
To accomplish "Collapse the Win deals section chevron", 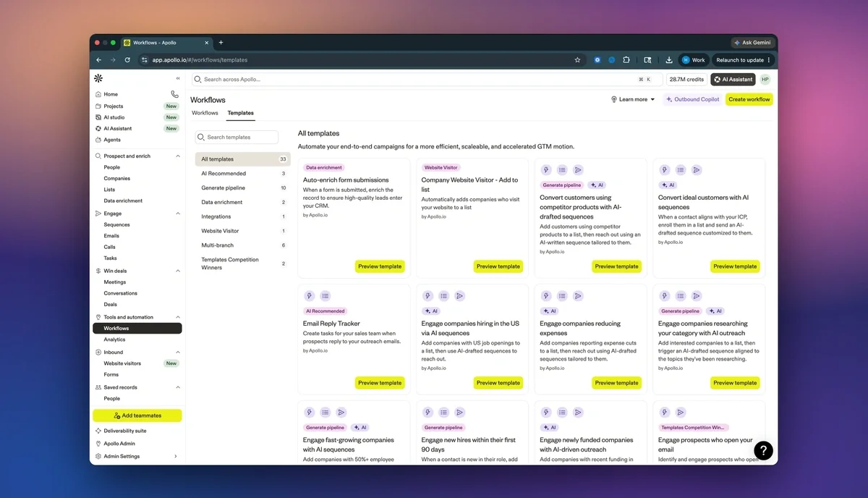I will (x=178, y=271).
